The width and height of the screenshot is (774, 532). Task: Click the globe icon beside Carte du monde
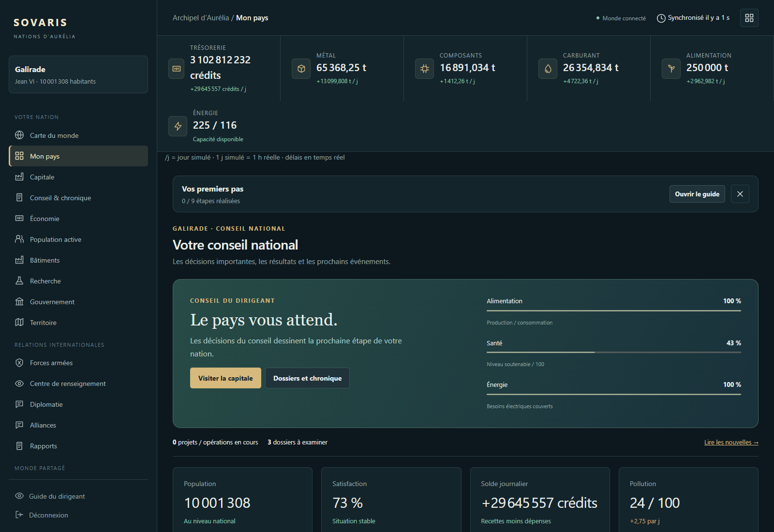pyautogui.click(x=19, y=135)
